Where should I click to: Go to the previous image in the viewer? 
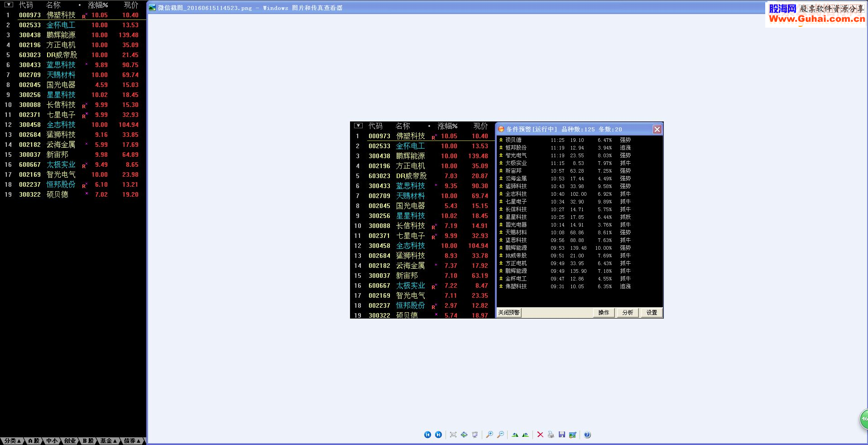pos(427,435)
